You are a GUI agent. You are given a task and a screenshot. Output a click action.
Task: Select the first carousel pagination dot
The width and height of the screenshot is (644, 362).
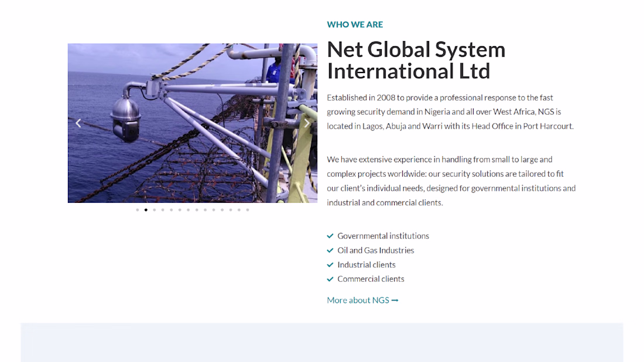pyautogui.click(x=138, y=210)
